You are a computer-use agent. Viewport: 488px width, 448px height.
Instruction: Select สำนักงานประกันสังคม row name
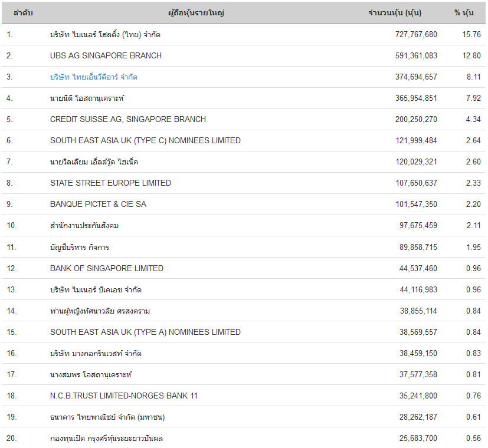(84, 225)
